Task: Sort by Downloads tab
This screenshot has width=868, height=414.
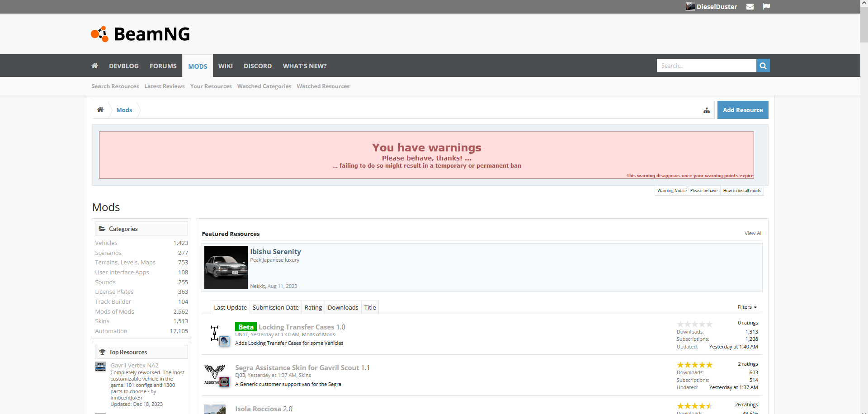Action: (x=343, y=307)
